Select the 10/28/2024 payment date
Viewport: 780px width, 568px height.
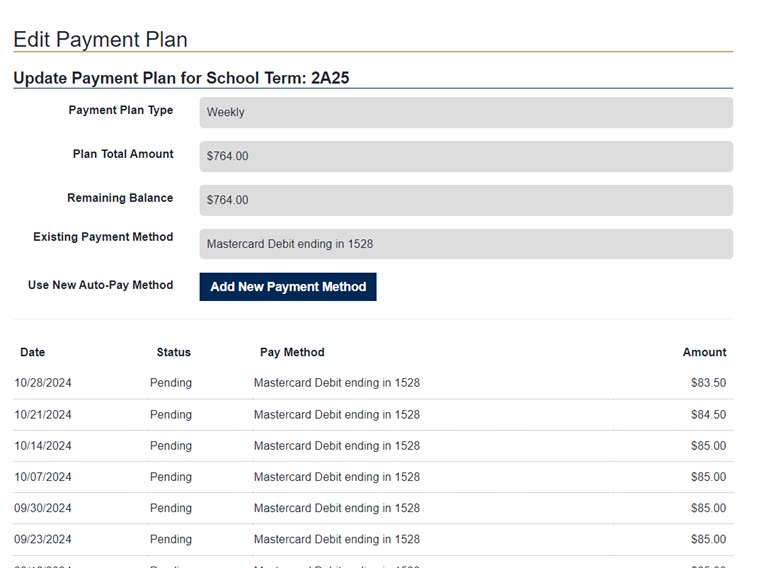coord(43,383)
